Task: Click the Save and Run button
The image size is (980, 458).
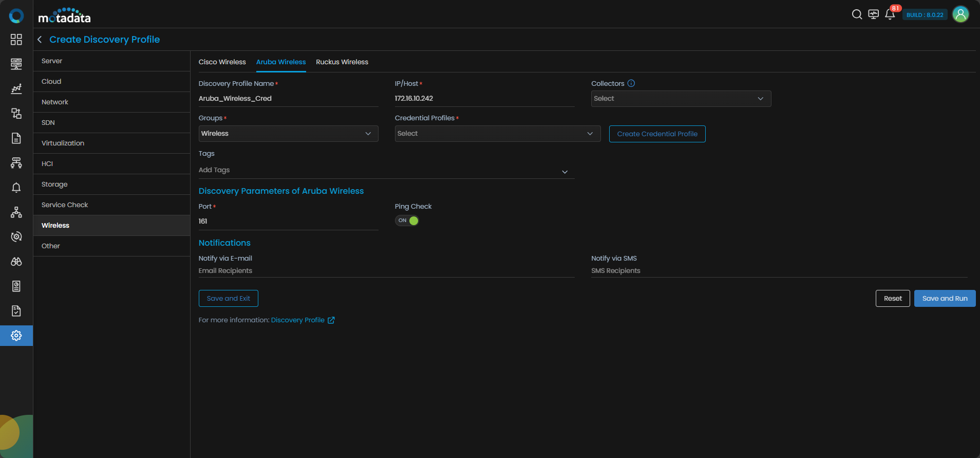Action: [x=945, y=299]
